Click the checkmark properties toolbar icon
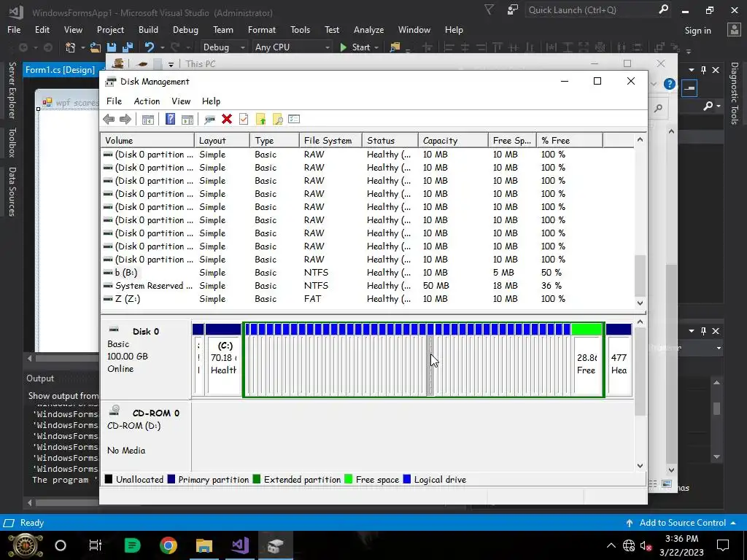 click(x=244, y=119)
